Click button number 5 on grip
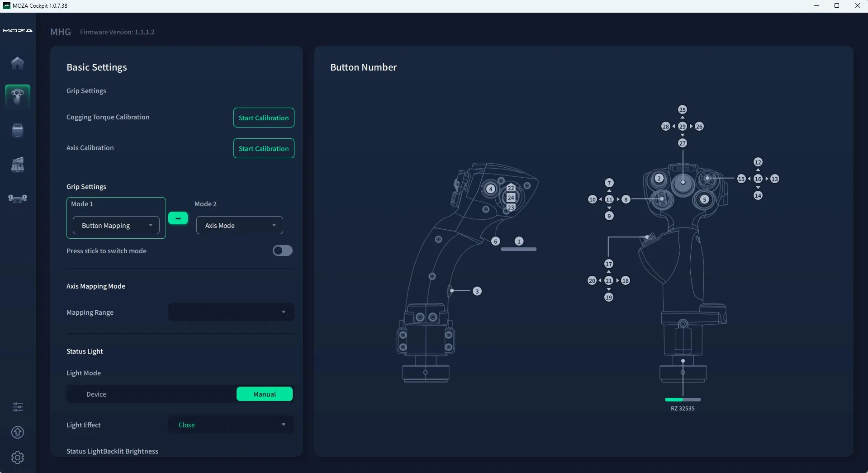 [x=705, y=199]
